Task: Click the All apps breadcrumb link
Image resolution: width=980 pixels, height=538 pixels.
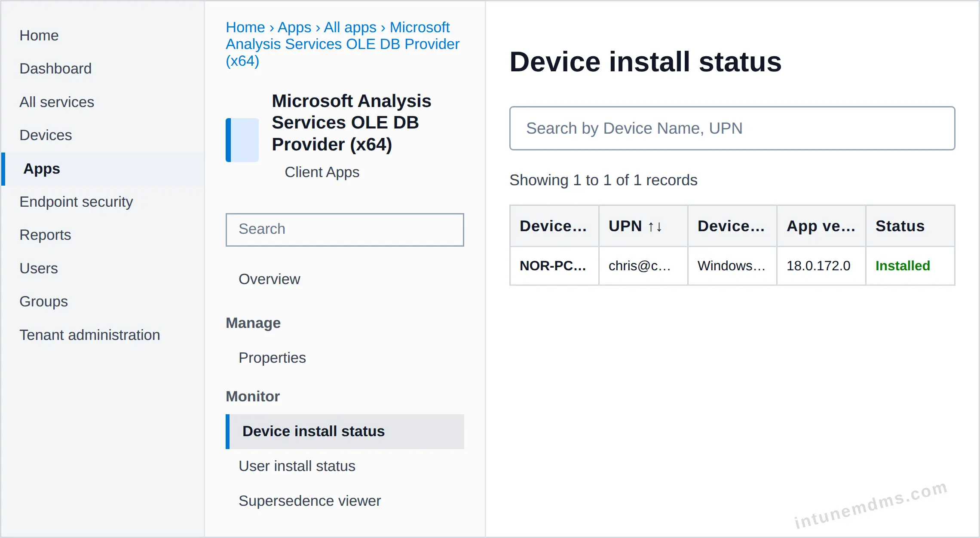Action: click(350, 27)
